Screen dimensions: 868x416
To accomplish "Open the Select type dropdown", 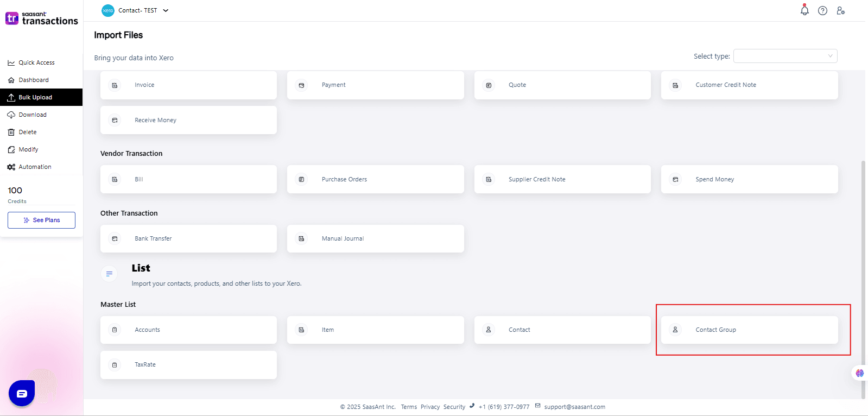I will (x=784, y=56).
